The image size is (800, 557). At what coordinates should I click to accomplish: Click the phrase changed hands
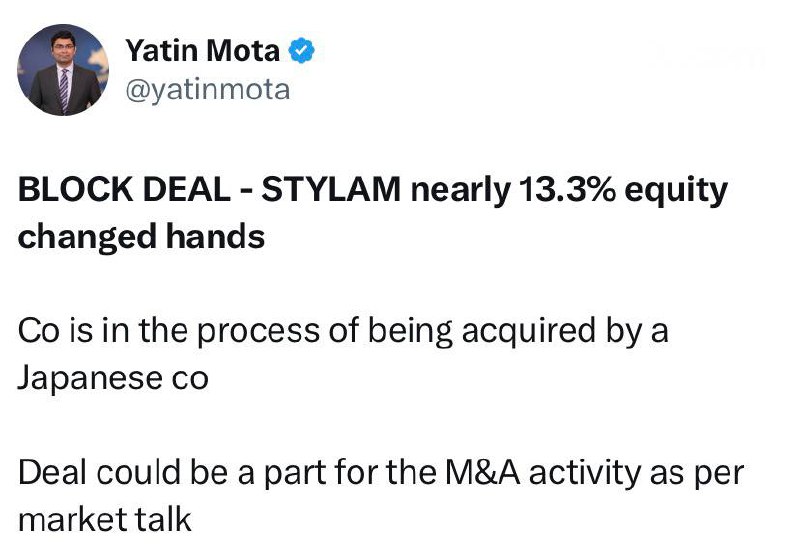click(x=141, y=237)
